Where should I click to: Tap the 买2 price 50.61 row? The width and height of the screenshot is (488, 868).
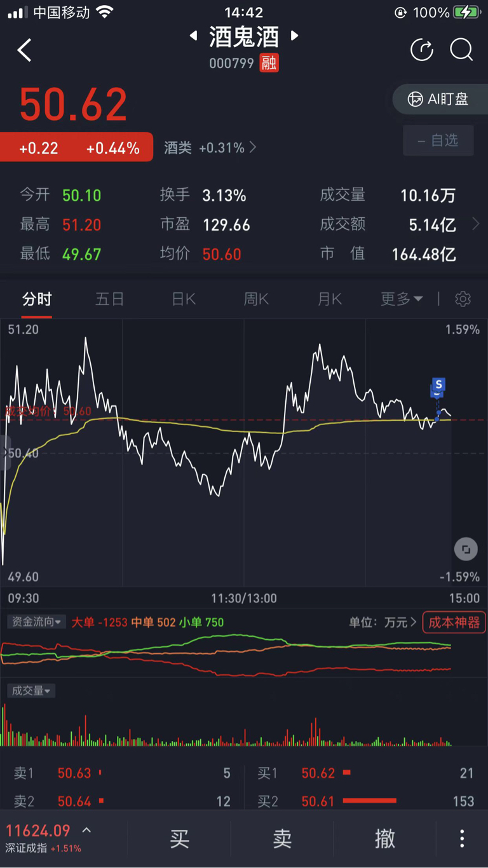[x=366, y=801]
